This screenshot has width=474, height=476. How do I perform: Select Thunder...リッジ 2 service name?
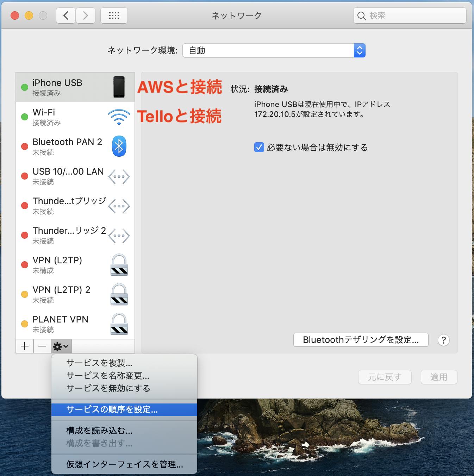(x=69, y=231)
